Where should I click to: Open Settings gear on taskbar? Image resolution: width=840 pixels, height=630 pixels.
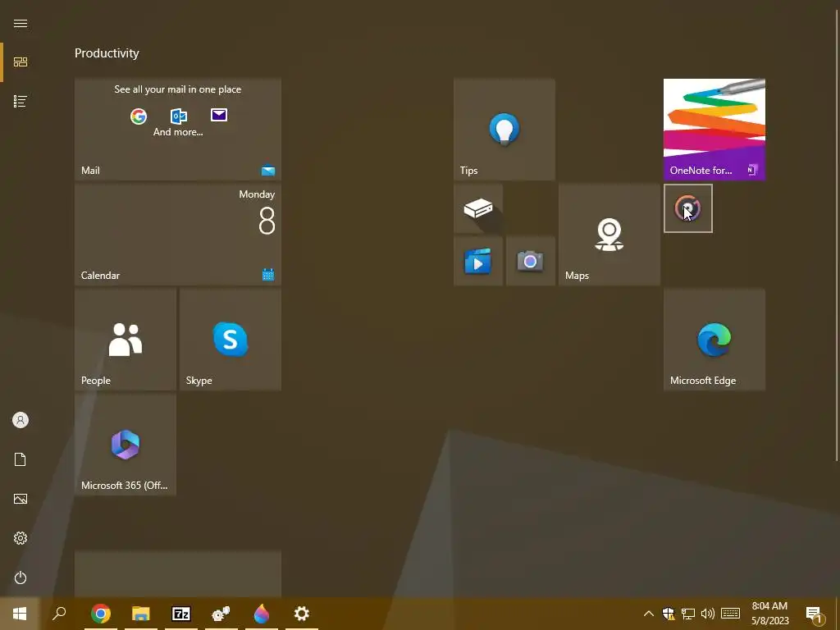(302, 614)
